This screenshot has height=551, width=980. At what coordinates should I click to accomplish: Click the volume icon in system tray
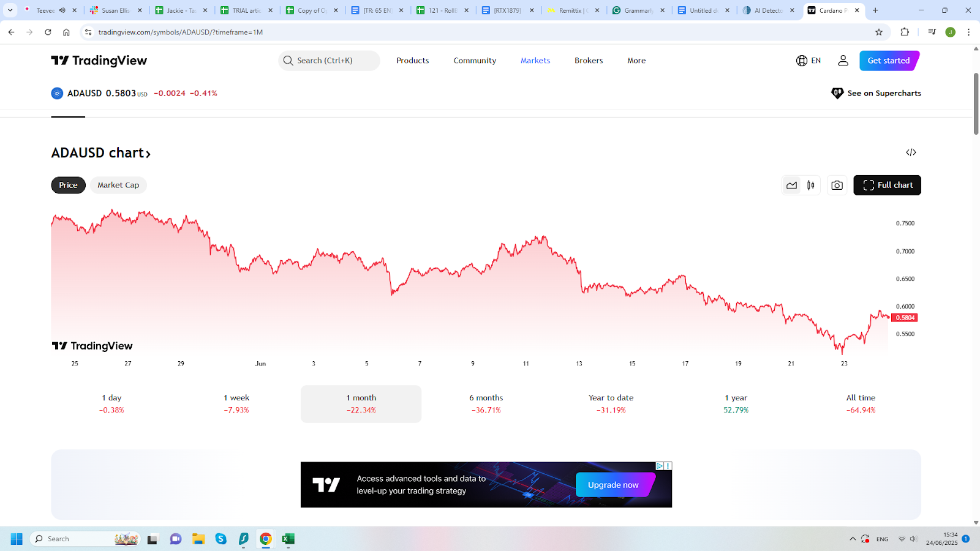point(913,539)
